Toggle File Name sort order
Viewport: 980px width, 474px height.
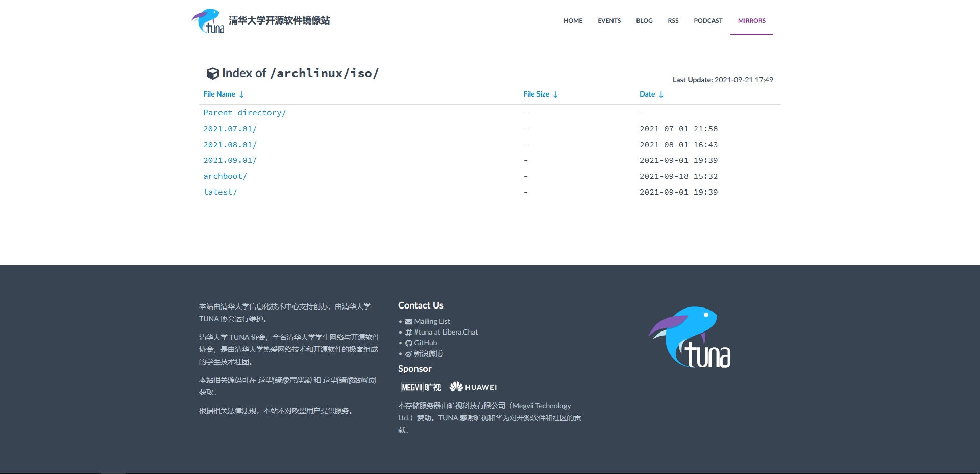(241, 94)
